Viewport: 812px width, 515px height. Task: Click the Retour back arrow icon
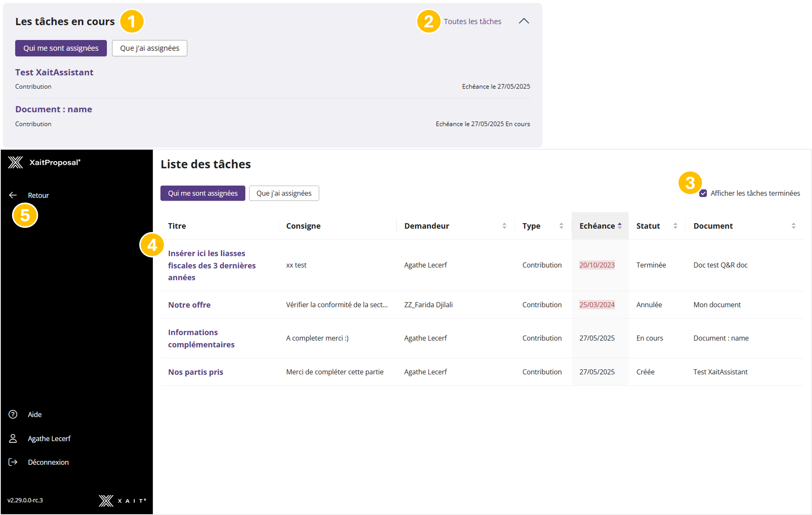click(x=13, y=195)
